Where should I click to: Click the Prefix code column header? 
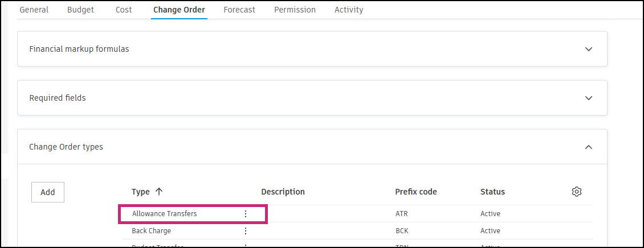pyautogui.click(x=416, y=192)
